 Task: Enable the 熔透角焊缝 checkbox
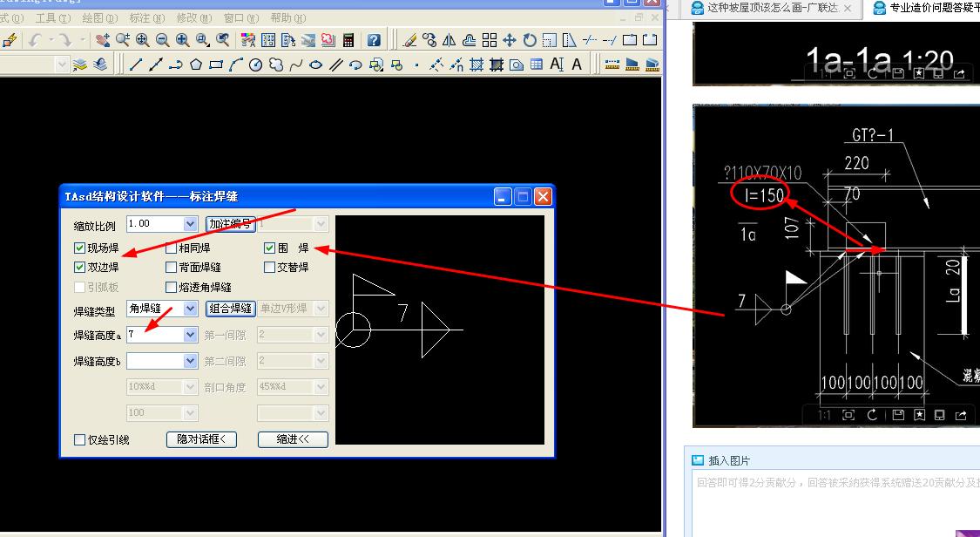(x=172, y=287)
